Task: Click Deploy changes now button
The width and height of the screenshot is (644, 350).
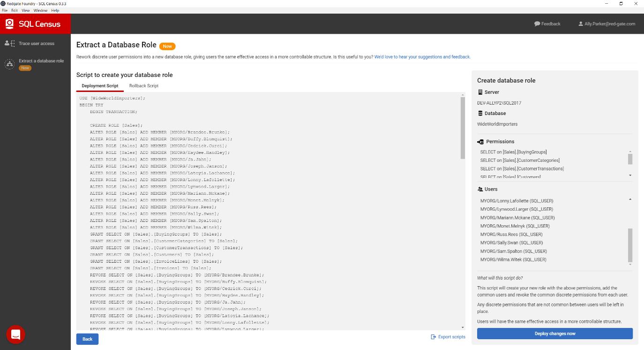Action: click(555, 334)
